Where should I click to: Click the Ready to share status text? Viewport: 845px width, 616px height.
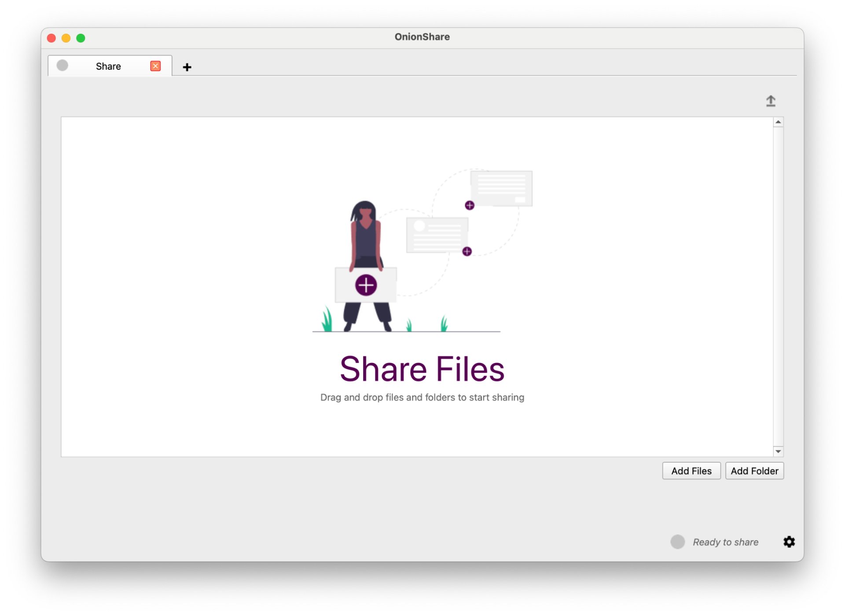pos(725,542)
